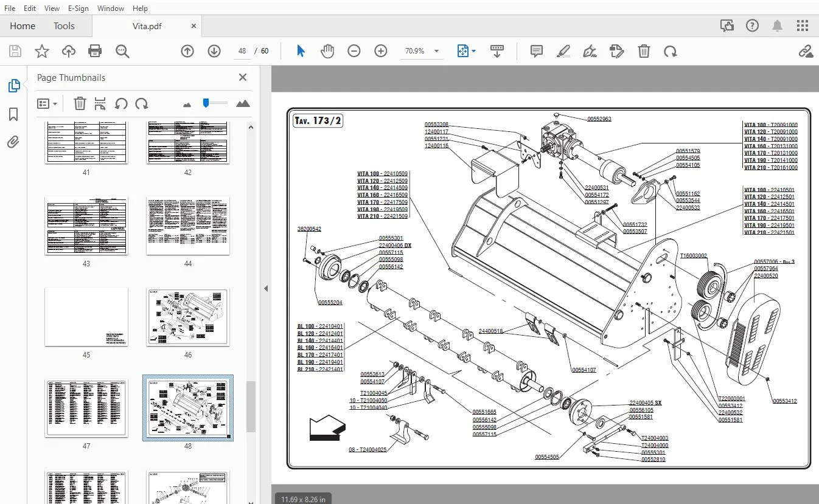Open the Find text search tool
819x504 pixels.
pyautogui.click(x=122, y=51)
